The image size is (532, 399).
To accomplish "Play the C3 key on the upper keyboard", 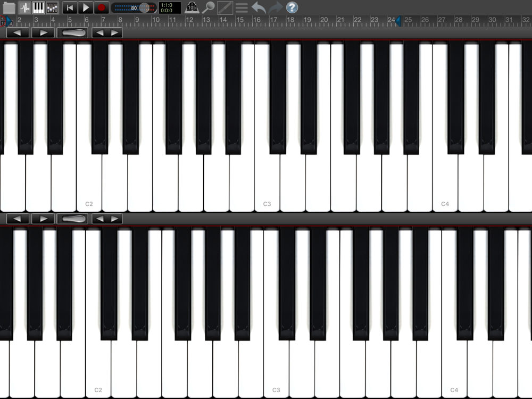I will [x=267, y=183].
